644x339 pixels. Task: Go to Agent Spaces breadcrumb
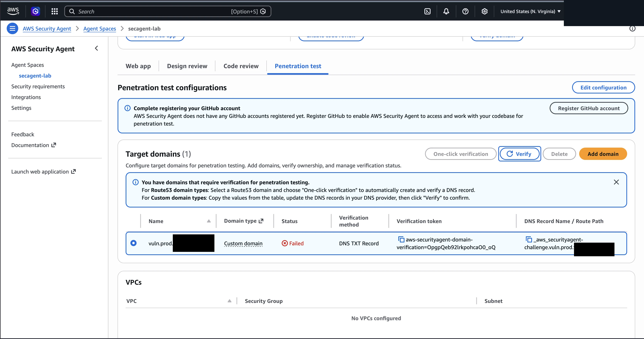[100, 29]
